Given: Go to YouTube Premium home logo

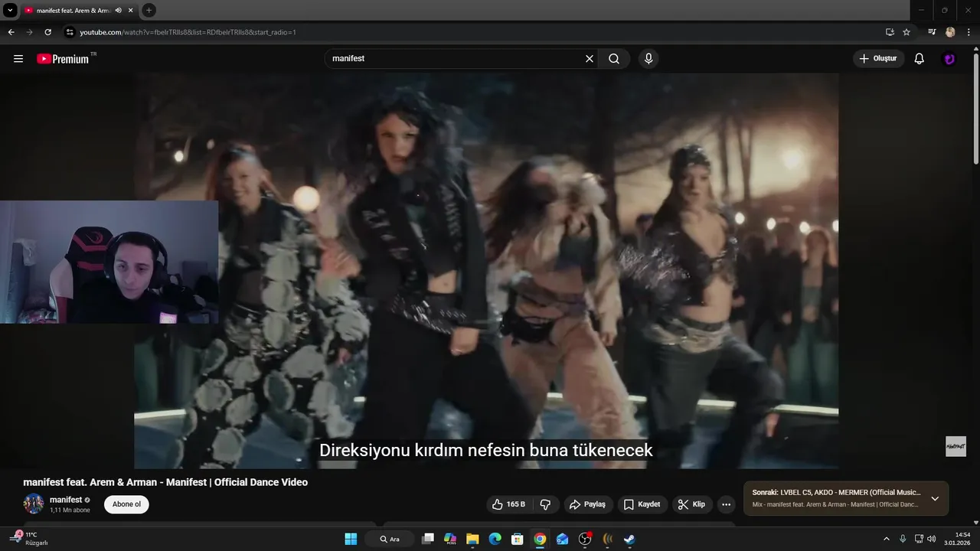Looking at the screenshot, I should click(x=63, y=59).
